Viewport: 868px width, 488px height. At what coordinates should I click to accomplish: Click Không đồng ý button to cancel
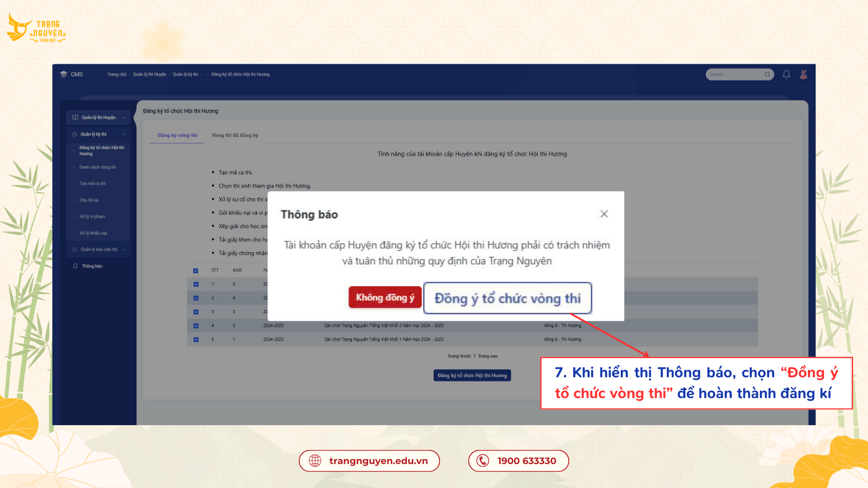[x=384, y=298]
